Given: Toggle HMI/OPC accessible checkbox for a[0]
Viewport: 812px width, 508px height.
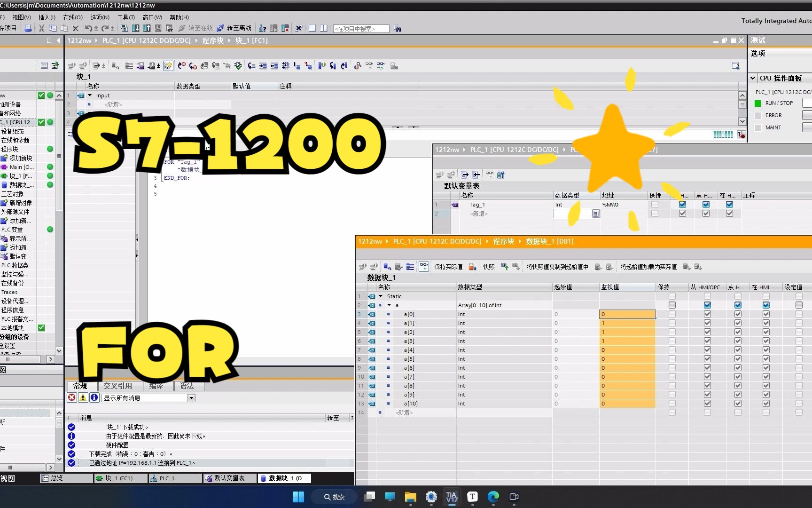Looking at the screenshot, I should click(707, 314).
